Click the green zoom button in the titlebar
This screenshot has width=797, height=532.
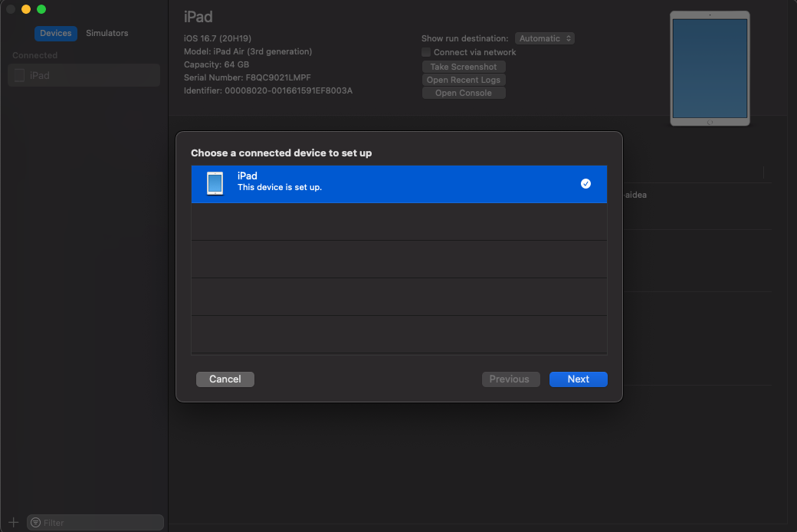pos(39,9)
